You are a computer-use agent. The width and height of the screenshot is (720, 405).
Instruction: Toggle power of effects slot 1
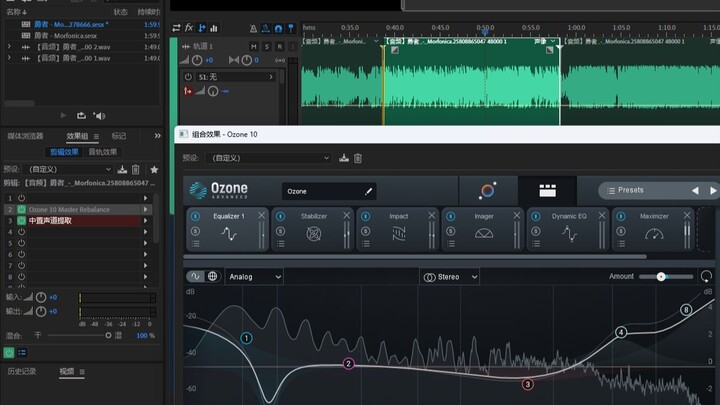pos(21,198)
